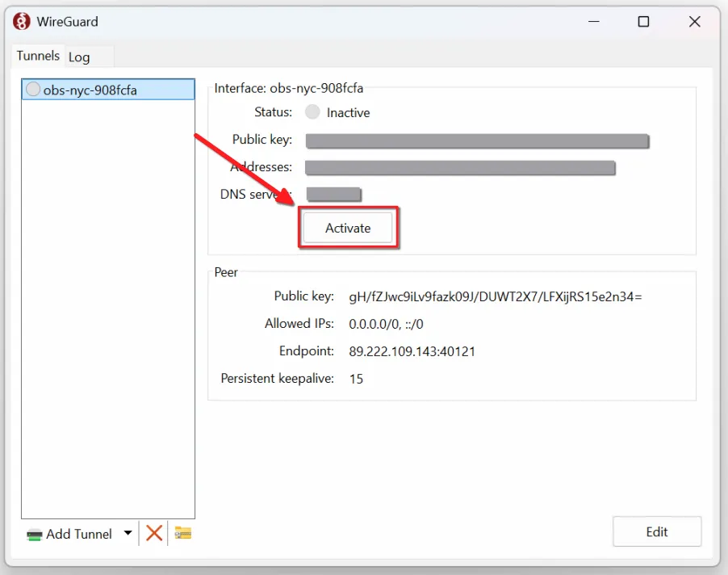Click the Add Tunnel button label
The height and width of the screenshot is (575, 728).
(79, 534)
